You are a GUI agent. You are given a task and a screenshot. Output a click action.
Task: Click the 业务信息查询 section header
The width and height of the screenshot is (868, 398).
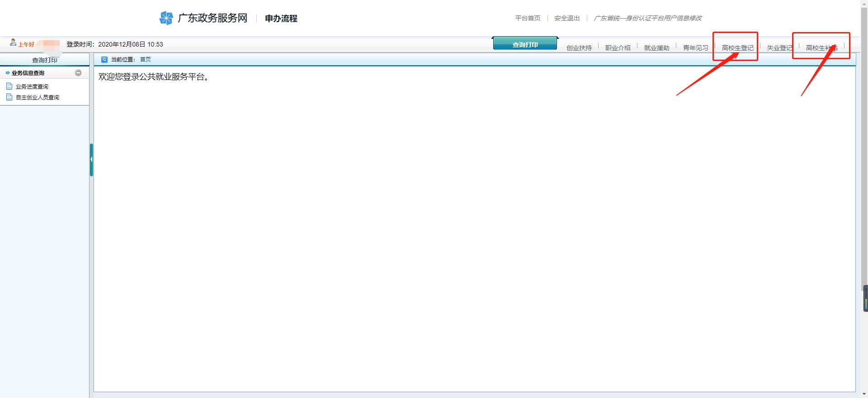pyautogui.click(x=44, y=73)
